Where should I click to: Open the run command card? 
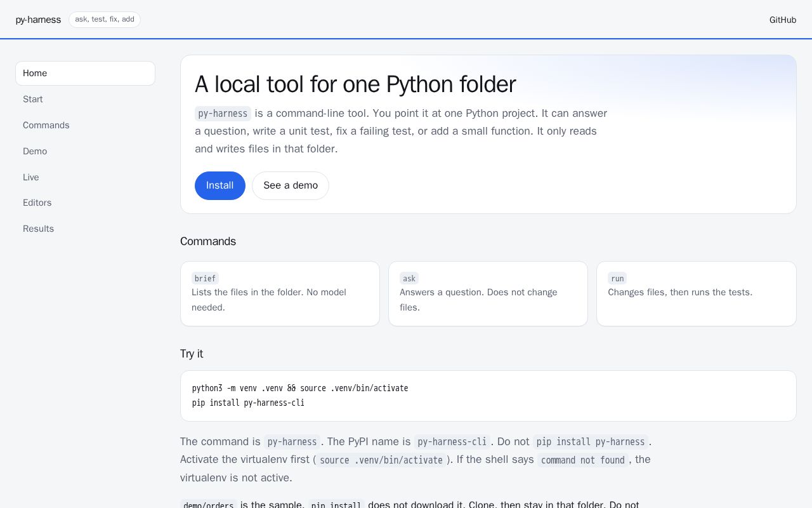pyautogui.click(x=696, y=293)
